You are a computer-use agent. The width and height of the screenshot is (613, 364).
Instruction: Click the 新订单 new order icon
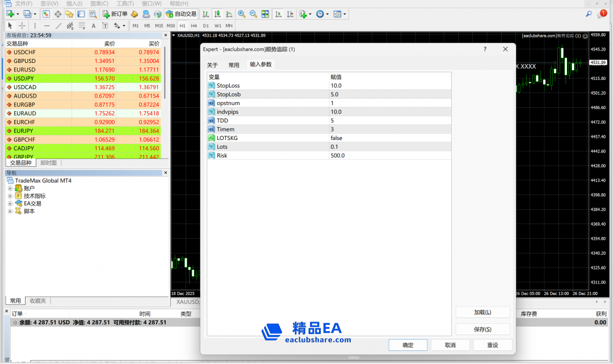pyautogui.click(x=115, y=14)
